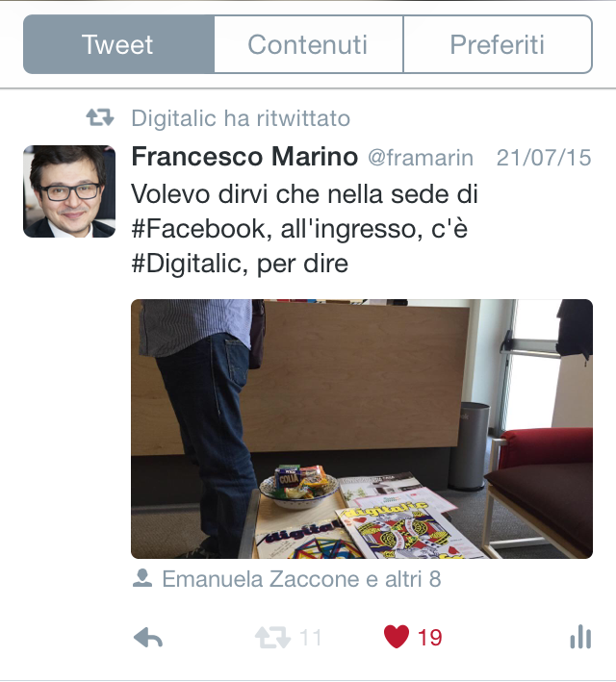Tap the reply arrow icon
616x682 pixels.
(x=148, y=638)
